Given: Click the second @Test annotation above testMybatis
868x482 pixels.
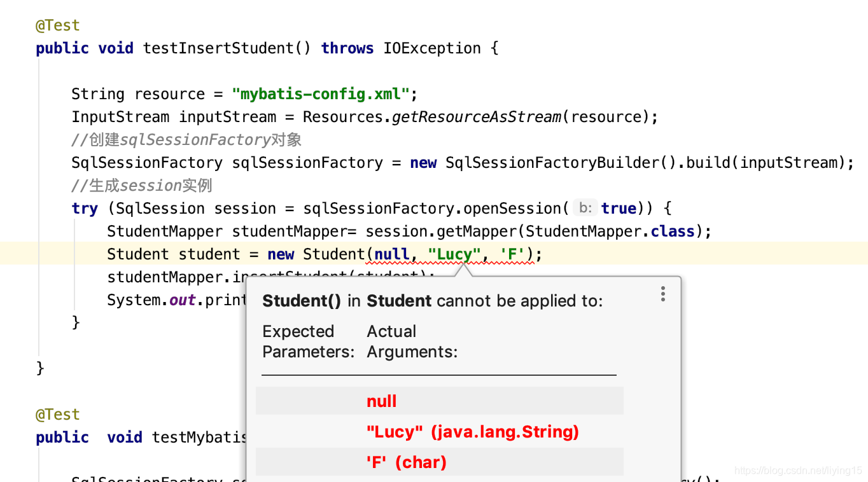Looking at the screenshot, I should (x=58, y=415).
